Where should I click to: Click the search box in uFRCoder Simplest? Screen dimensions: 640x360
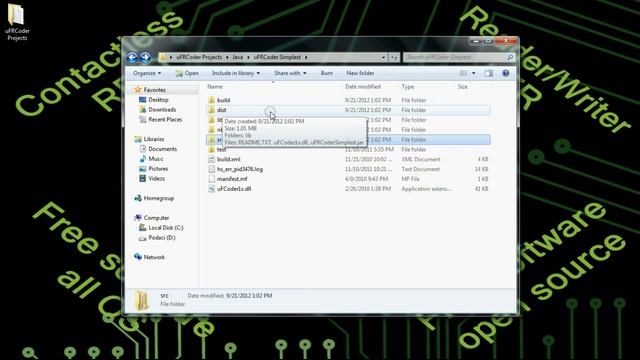click(x=458, y=58)
